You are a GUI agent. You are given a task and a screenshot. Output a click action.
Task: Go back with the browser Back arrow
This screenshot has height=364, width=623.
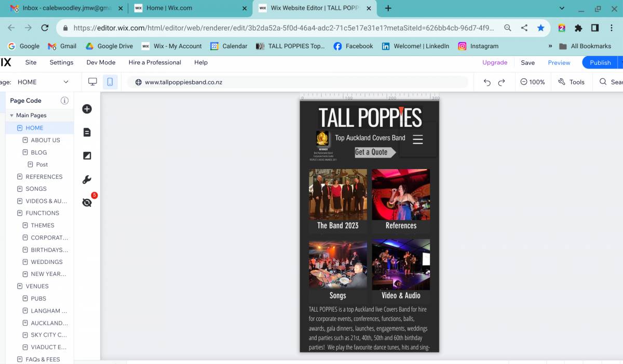pyautogui.click(x=11, y=28)
